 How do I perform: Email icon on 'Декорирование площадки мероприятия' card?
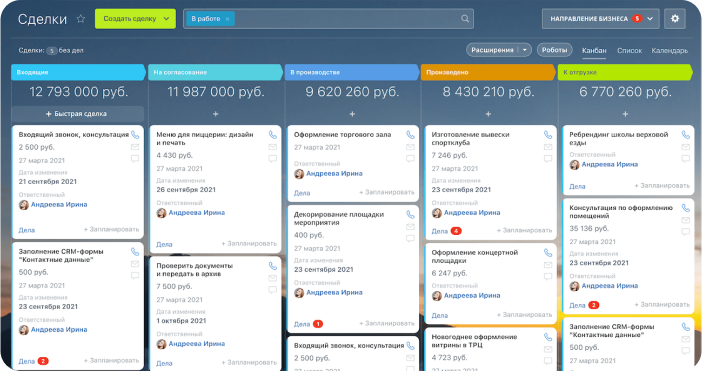410,227
